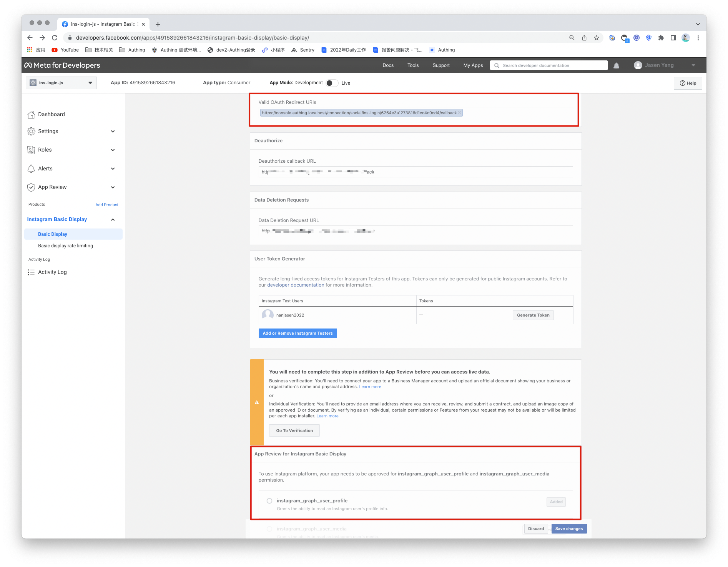Open My Apps in the top navigation
The height and width of the screenshot is (567, 728).
point(473,65)
